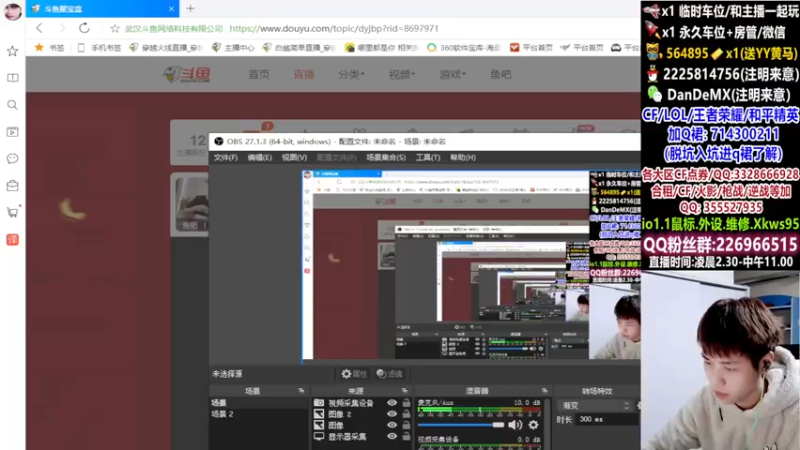Click the browser address bar URL
The height and width of the screenshot is (450, 800).
(x=334, y=29)
